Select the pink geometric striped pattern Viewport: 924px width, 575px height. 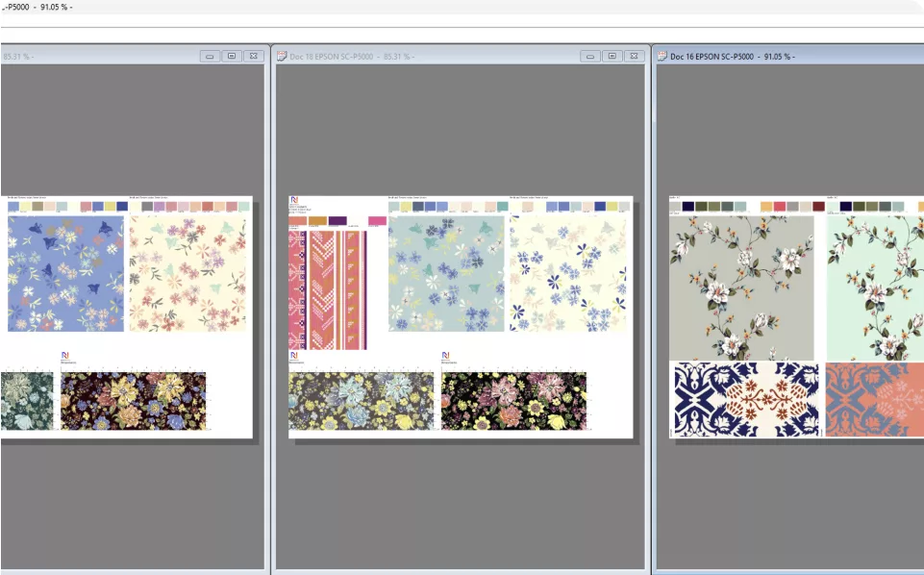pos(327,288)
